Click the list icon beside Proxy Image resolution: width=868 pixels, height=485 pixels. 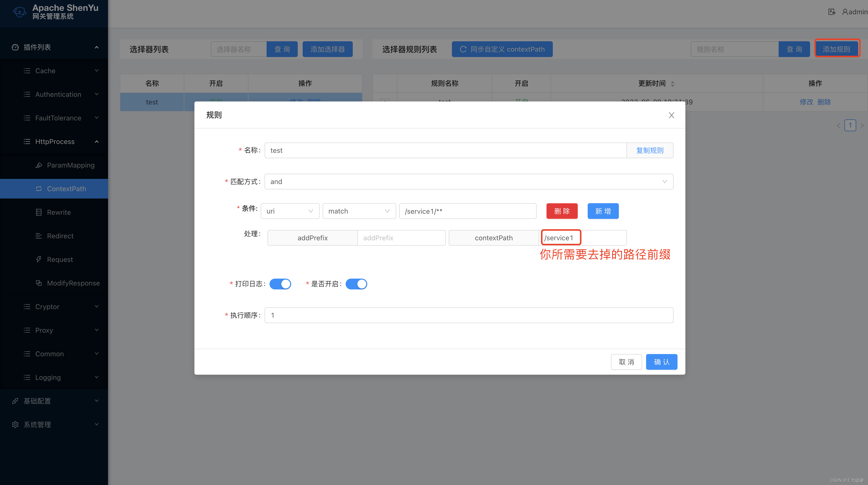27,330
